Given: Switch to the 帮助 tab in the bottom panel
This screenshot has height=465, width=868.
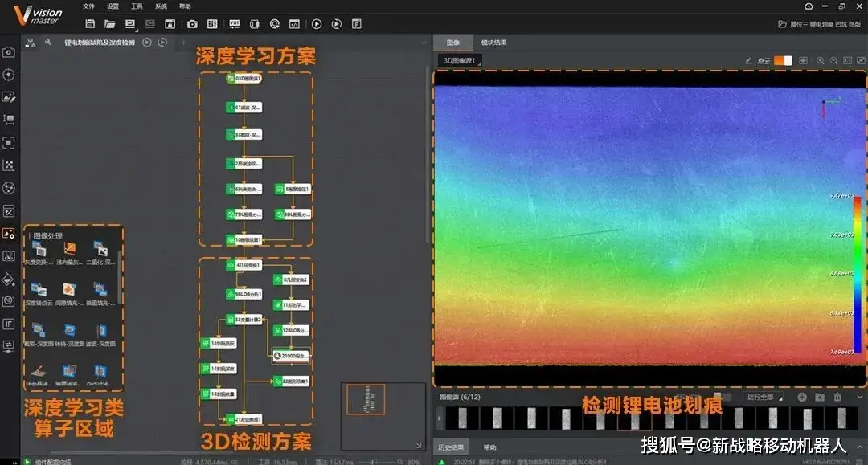Looking at the screenshot, I should point(490,447).
